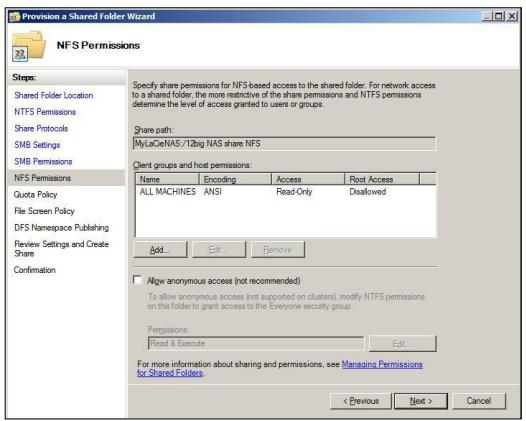Screen dimensions: 526x421
Task: Proceed with the Next button
Action: tap(421, 401)
